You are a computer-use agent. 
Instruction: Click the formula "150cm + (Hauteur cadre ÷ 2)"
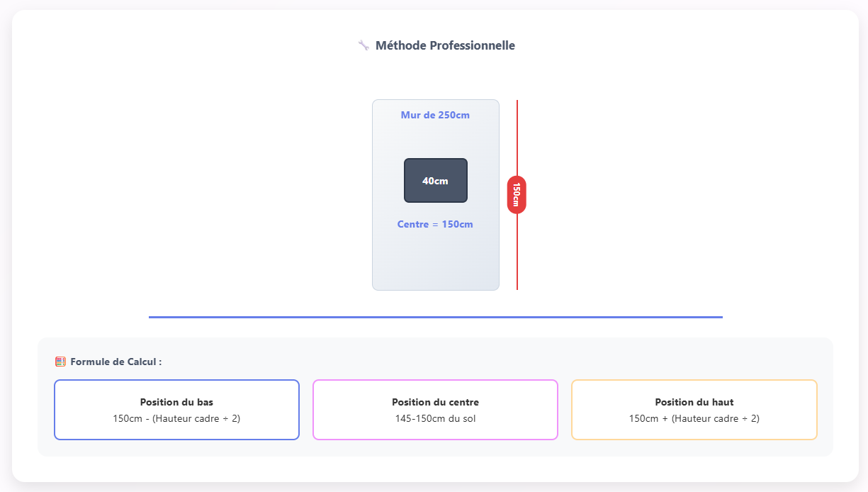[x=694, y=418]
